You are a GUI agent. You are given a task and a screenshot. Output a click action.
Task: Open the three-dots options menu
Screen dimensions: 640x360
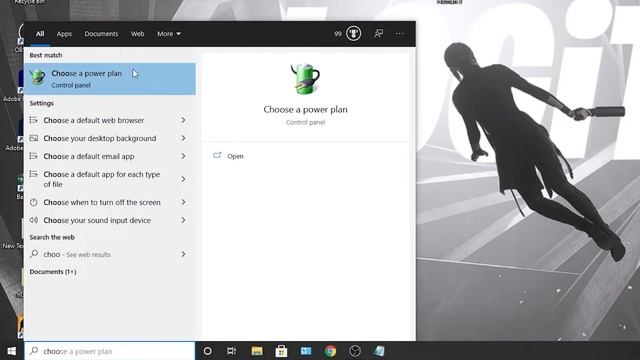coord(399,33)
